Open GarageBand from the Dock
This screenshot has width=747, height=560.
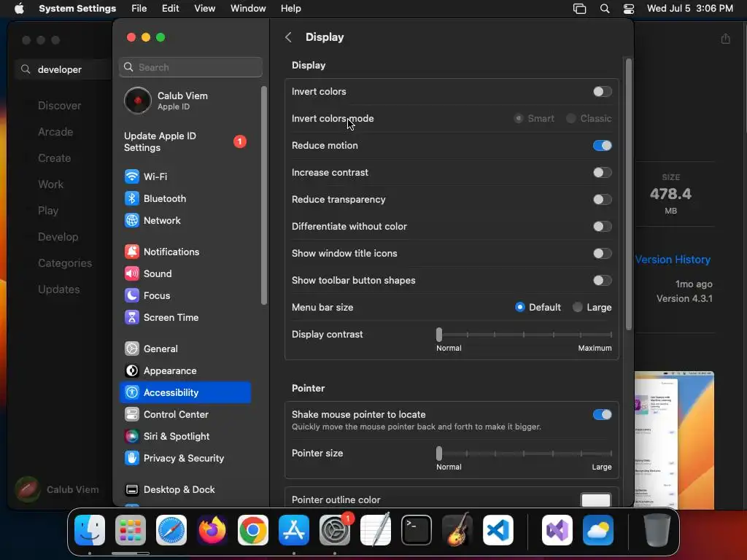[457, 530]
